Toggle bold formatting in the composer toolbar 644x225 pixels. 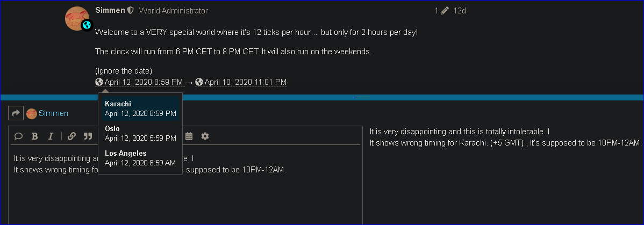(x=35, y=136)
